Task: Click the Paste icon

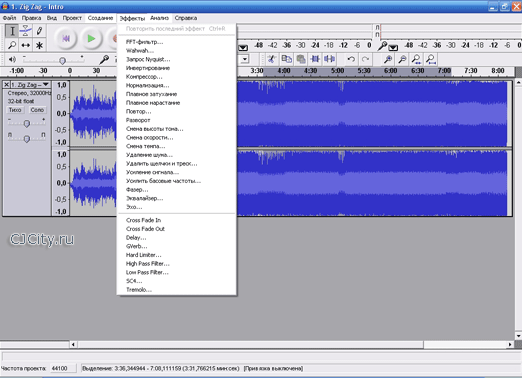Action: tap(301, 59)
